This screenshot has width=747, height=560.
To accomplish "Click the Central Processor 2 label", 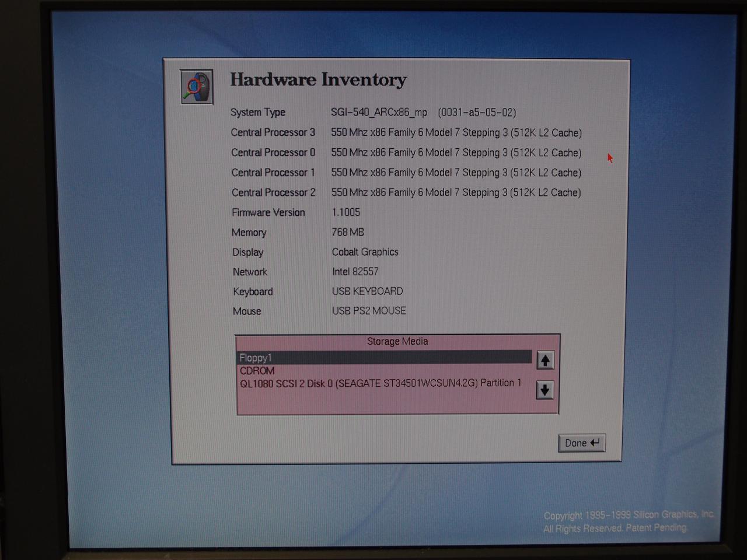I will pyautogui.click(x=274, y=192).
